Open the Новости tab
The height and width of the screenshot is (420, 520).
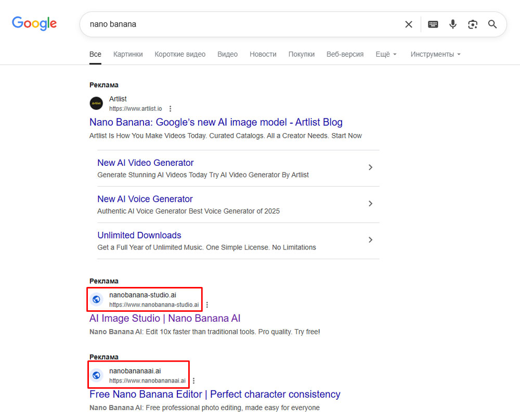[x=263, y=54]
